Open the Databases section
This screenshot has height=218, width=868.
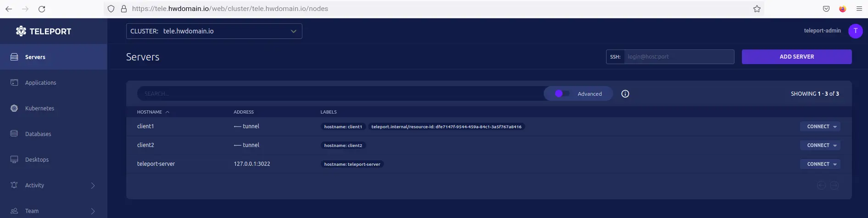pos(54,134)
